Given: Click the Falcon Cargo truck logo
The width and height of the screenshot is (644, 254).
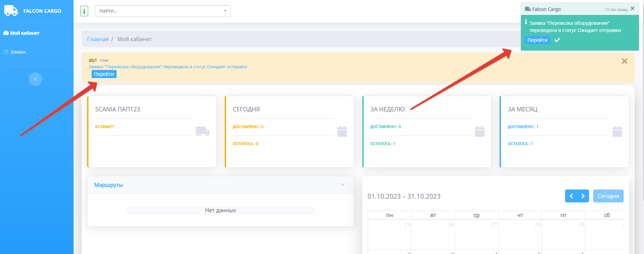Looking at the screenshot, I should point(11,11).
